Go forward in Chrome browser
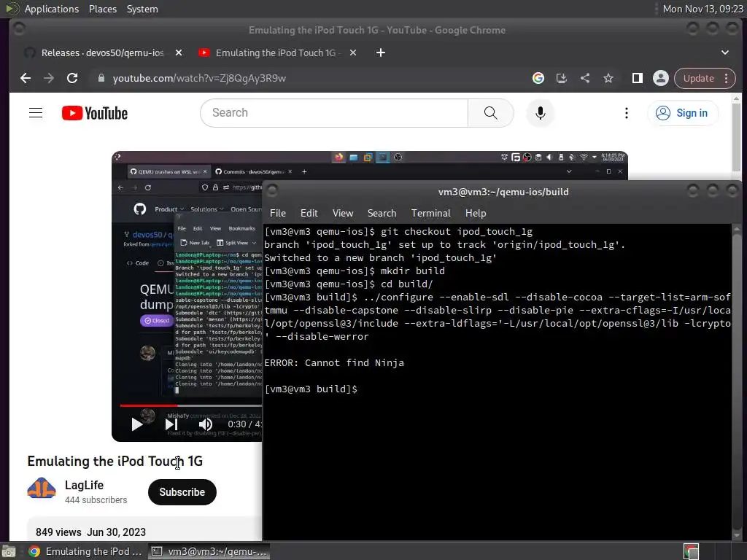This screenshot has width=747, height=560. tap(49, 78)
